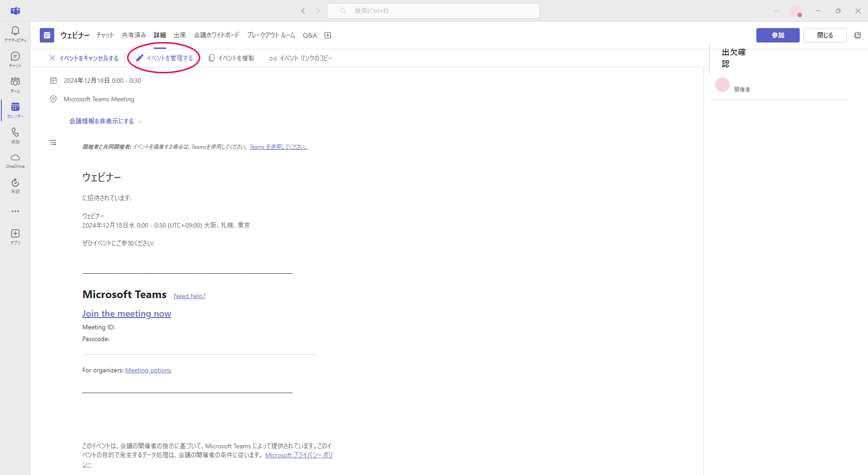The image size is (868, 475).
Task: Open settings and more menu in the title bar
Action: [777, 11]
